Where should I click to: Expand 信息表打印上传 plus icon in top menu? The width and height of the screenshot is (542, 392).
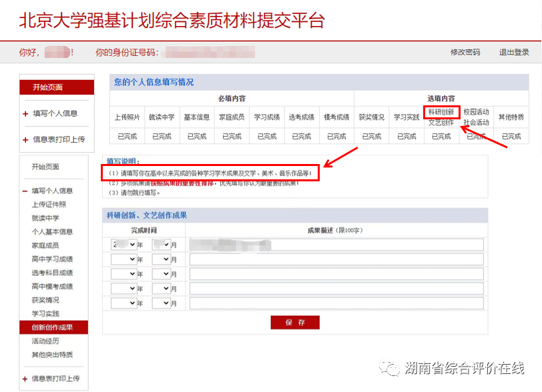25,139
